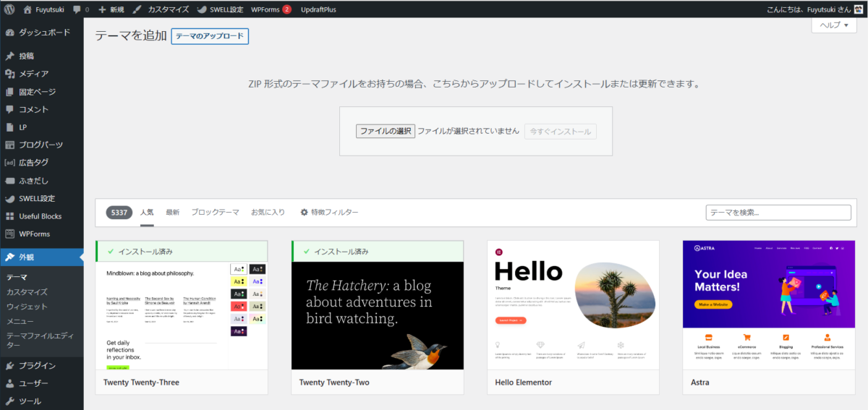Open テーマファイルエディター submenu item
The height and width of the screenshot is (410, 868).
39,341
